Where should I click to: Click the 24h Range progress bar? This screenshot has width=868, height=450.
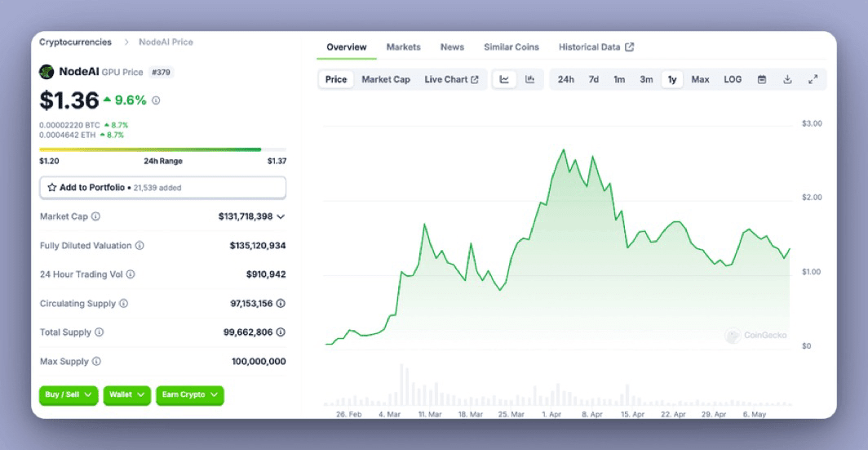(x=163, y=149)
